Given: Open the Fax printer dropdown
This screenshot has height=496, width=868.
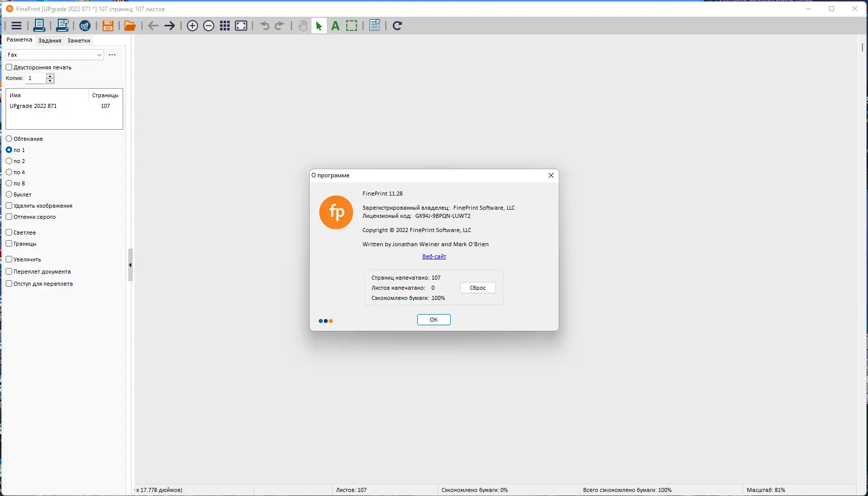Looking at the screenshot, I should pos(55,55).
